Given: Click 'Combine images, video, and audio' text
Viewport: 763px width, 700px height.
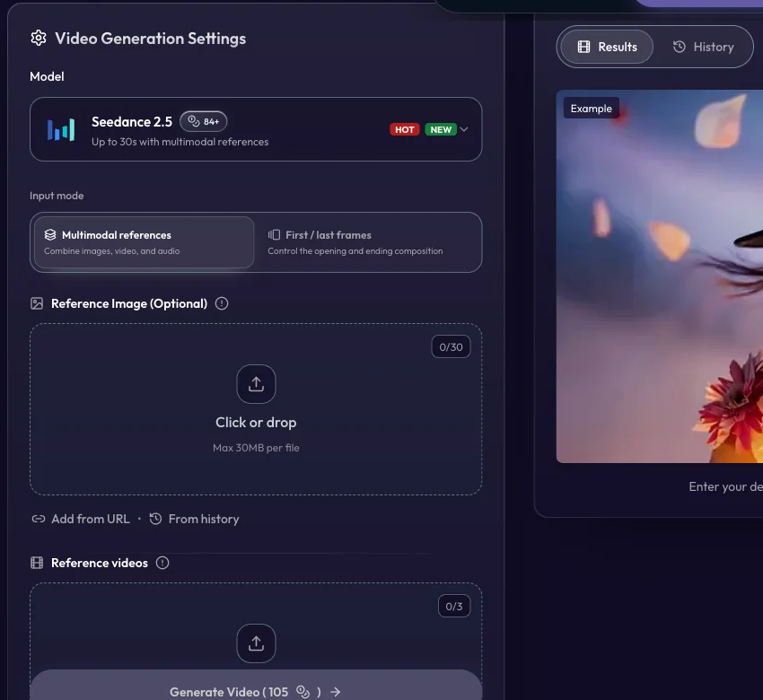Looking at the screenshot, I should coord(112,251).
